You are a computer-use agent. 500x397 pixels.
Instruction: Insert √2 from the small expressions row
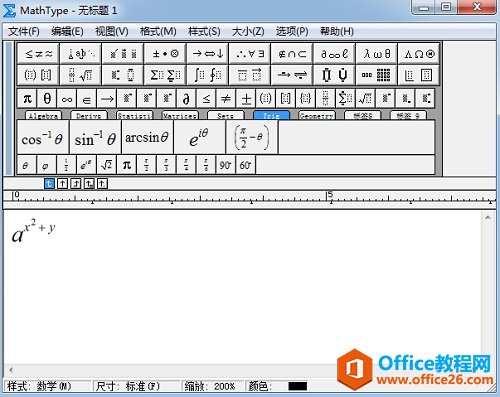click(106, 165)
